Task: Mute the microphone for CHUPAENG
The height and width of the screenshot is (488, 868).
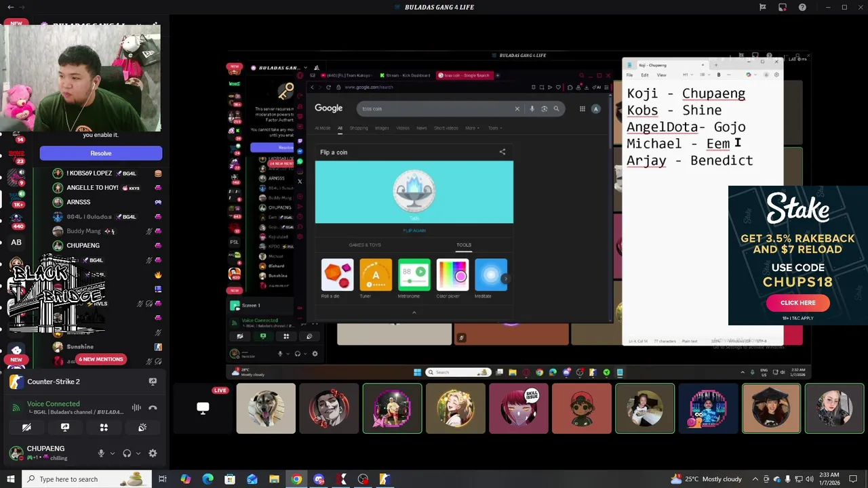Action: coord(101,453)
